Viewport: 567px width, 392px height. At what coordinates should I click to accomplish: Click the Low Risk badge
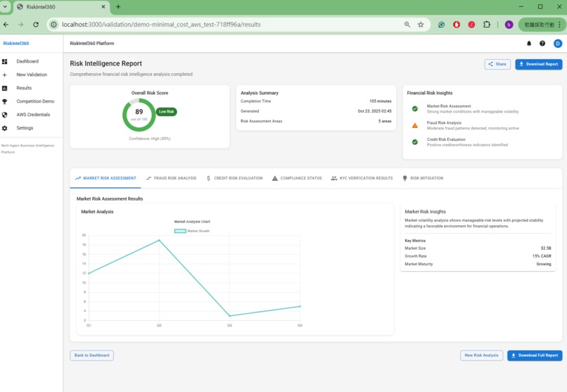click(166, 112)
